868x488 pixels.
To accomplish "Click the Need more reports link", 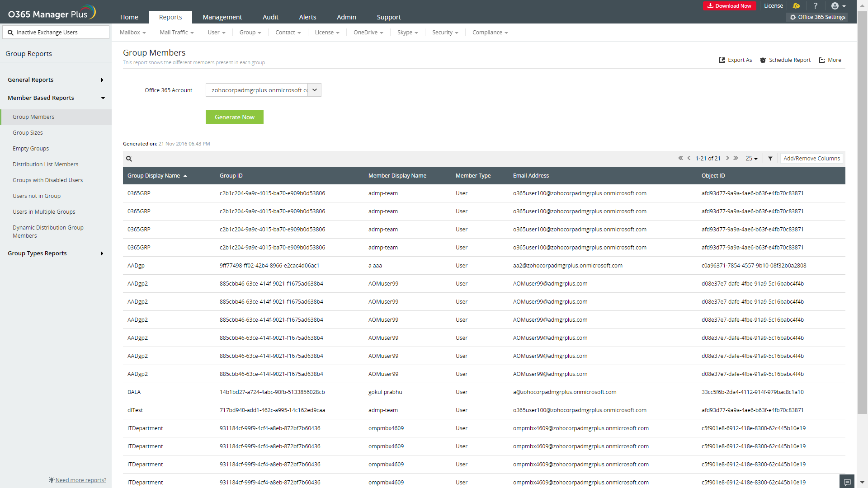I will tap(80, 480).
